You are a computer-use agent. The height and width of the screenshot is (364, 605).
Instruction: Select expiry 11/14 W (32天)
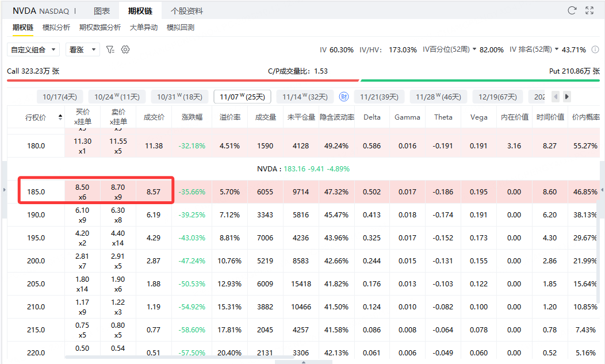click(x=305, y=97)
